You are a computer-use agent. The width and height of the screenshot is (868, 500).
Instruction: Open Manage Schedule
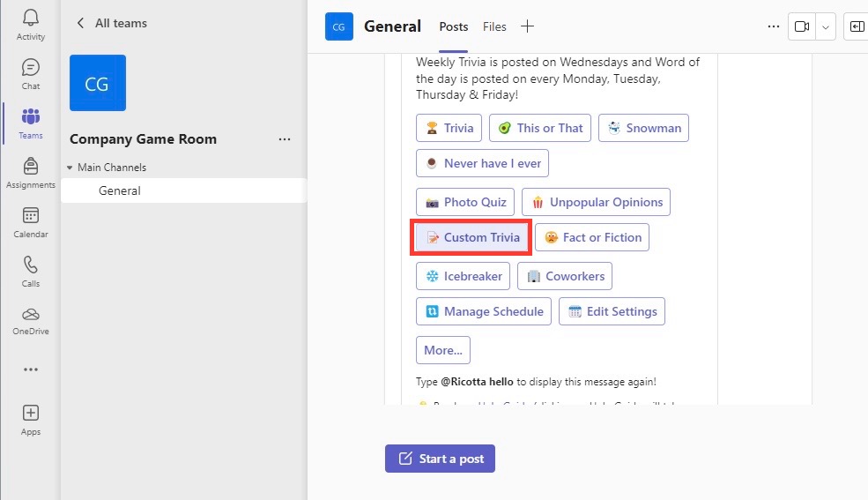click(x=484, y=311)
